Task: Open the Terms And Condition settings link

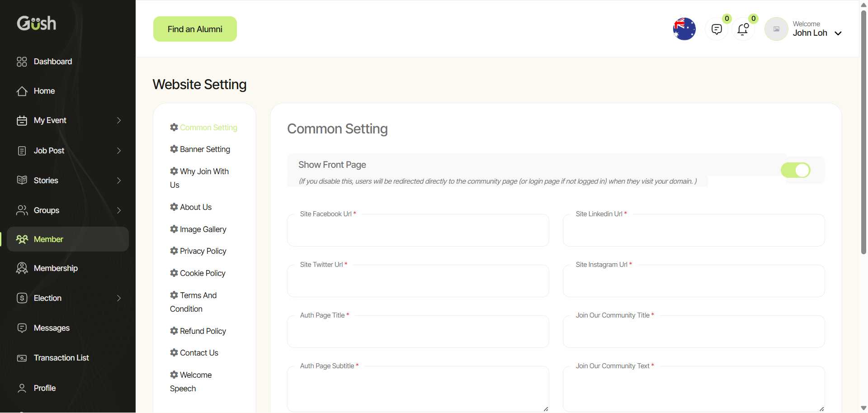Action: (193, 302)
